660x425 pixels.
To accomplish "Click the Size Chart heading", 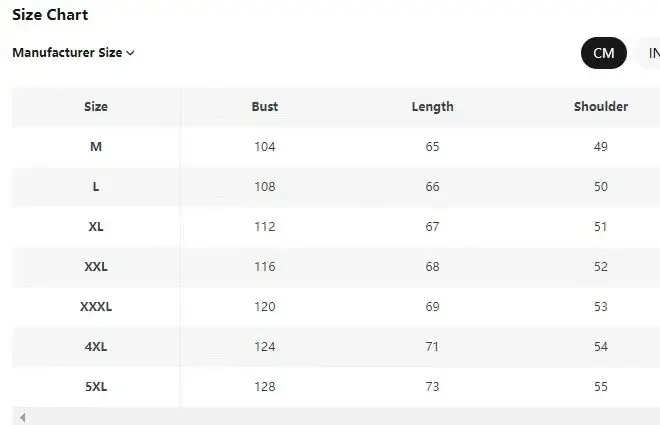I will 50,15.
